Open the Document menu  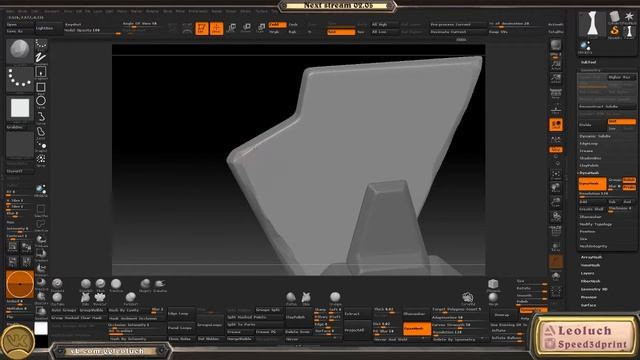click(x=52, y=11)
